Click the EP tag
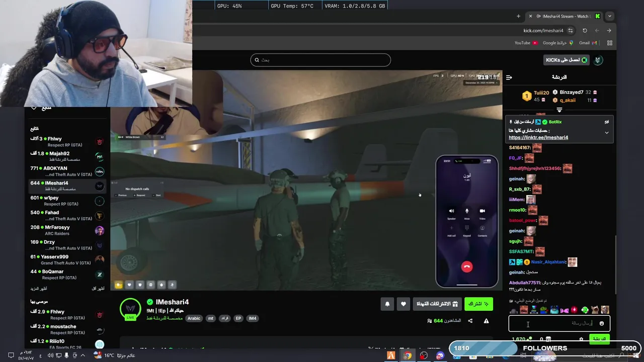 238,318
